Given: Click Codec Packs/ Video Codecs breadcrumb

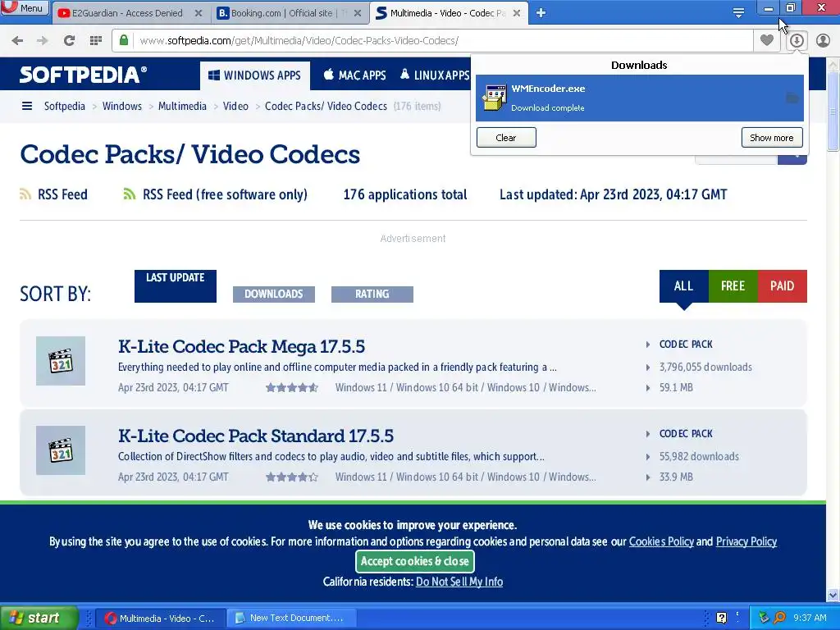Looking at the screenshot, I should tap(326, 106).
